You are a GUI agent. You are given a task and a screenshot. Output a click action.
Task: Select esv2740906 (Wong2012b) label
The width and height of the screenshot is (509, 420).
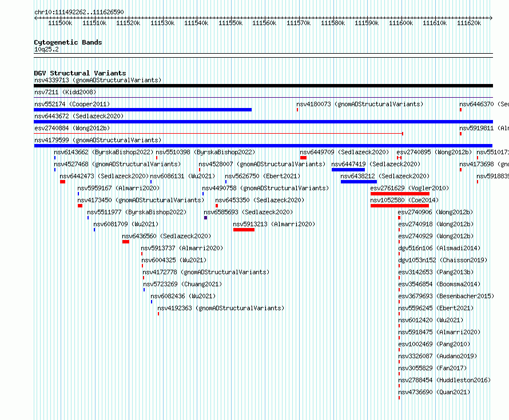tap(435, 212)
